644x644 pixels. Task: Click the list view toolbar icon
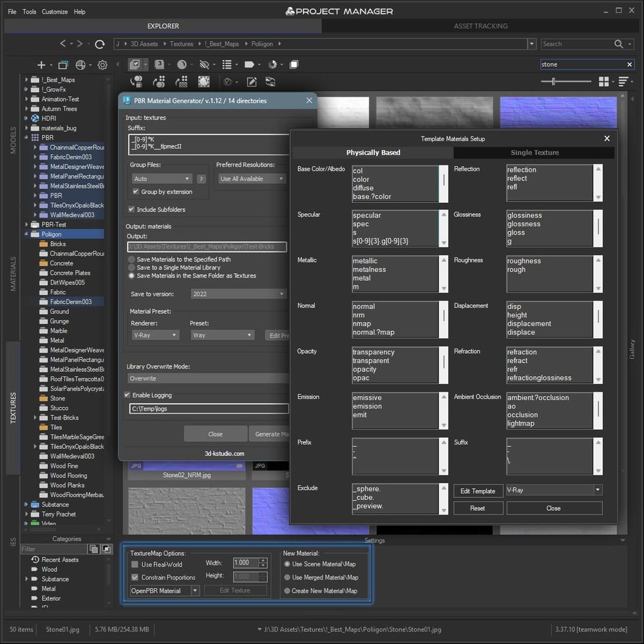[227, 64]
